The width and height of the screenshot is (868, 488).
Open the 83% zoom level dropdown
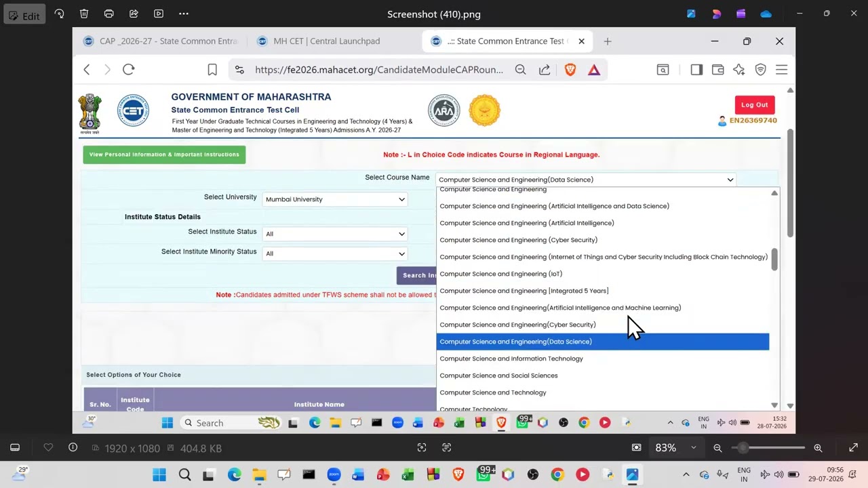coord(675,448)
